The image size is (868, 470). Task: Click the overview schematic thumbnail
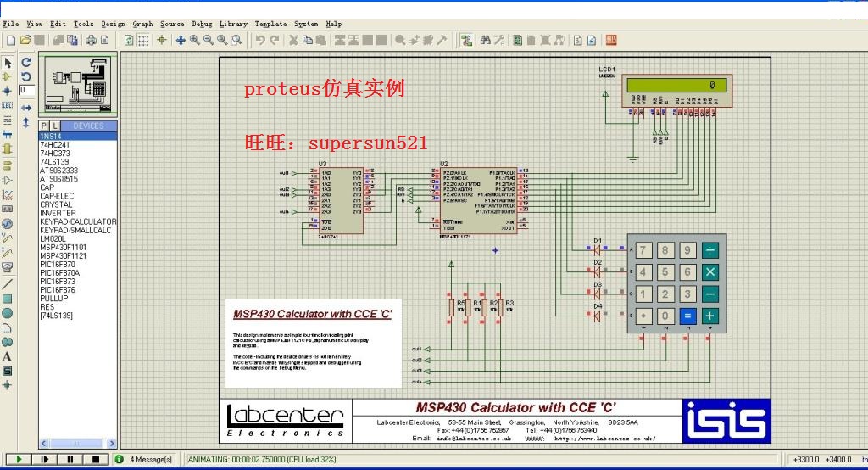pos(77,84)
